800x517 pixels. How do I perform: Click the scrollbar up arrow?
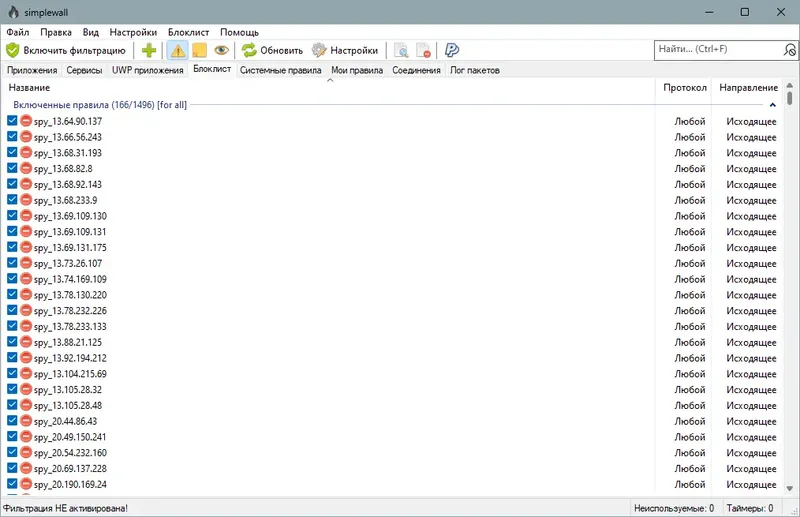tap(790, 86)
